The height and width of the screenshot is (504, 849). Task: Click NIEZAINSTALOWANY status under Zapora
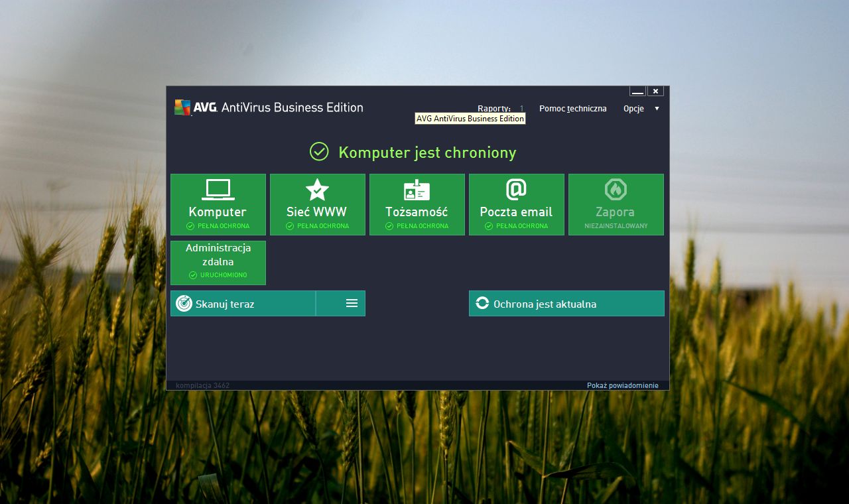click(616, 226)
